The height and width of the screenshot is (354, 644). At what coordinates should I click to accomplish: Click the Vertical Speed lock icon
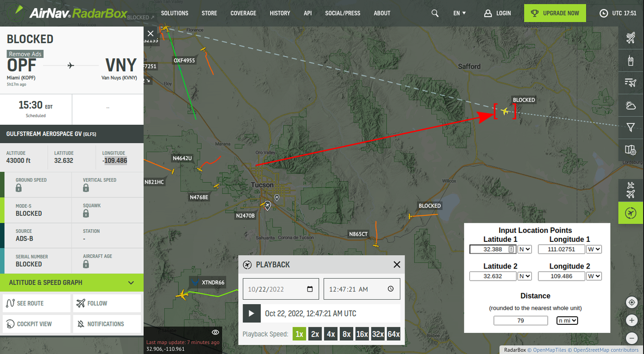click(86, 188)
